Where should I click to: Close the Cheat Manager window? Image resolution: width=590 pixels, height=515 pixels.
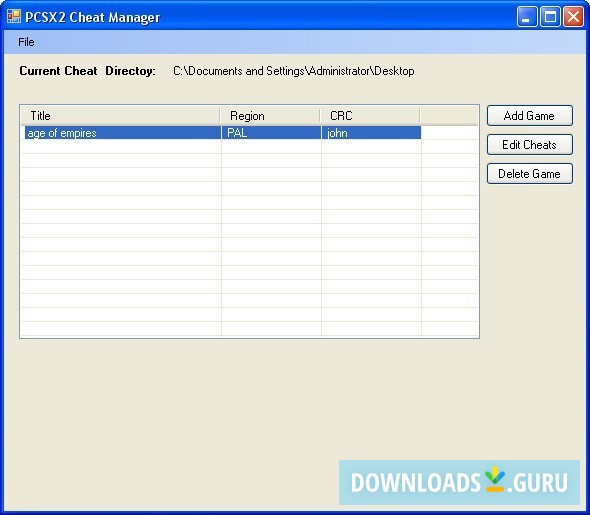click(x=573, y=17)
